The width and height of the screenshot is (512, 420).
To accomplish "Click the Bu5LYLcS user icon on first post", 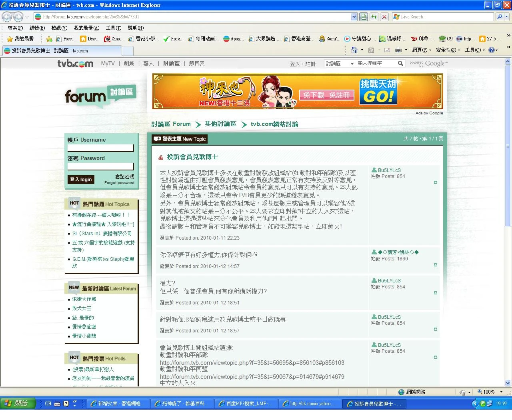I will click(374, 170).
